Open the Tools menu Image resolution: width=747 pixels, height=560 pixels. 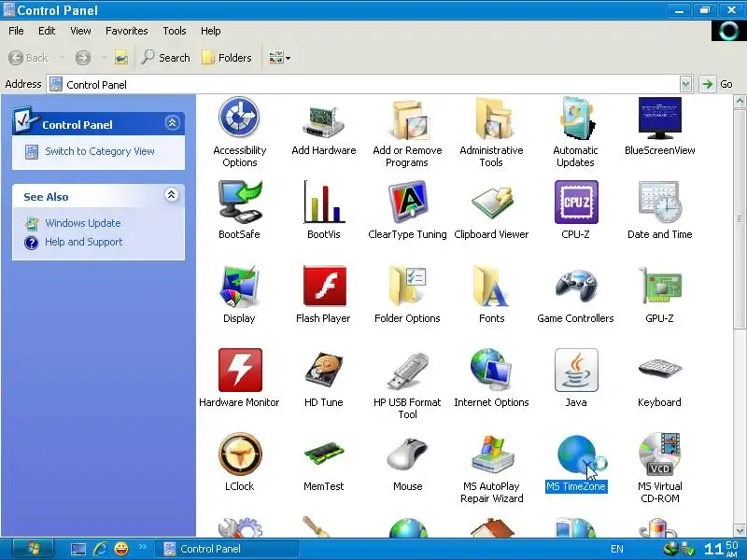coord(175,31)
